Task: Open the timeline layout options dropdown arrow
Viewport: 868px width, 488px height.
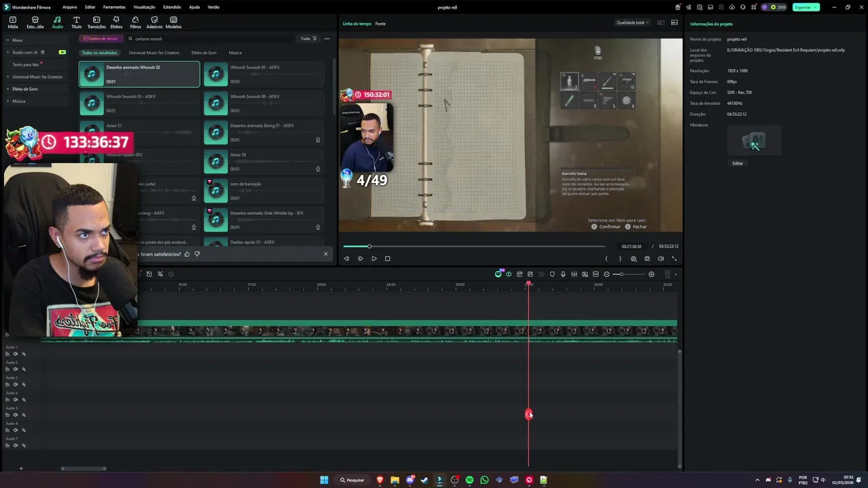Action: click(675, 274)
